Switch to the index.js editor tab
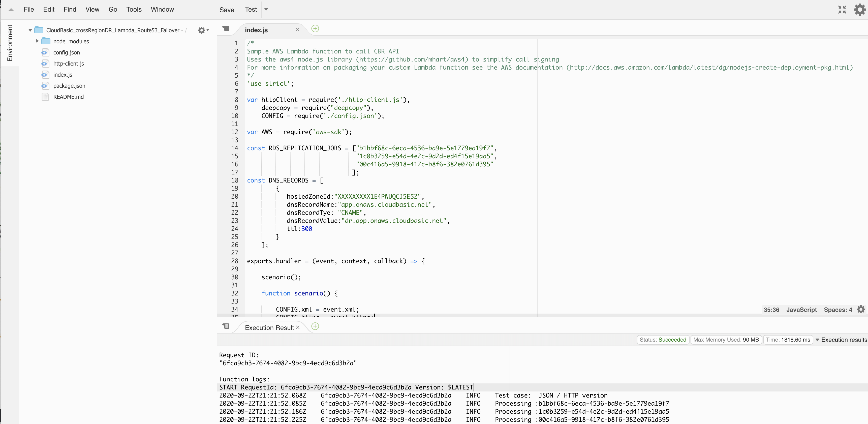The image size is (868, 424). 256,30
